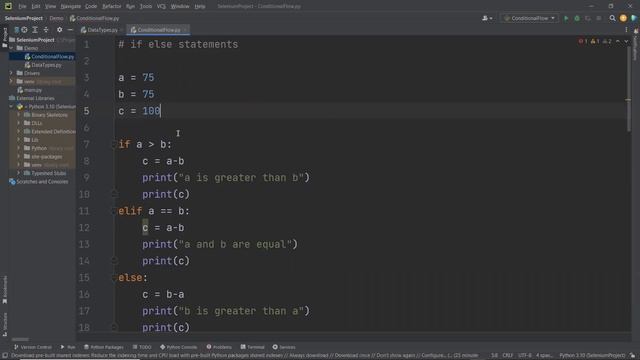Open UTF-8 file encoding selector
Viewport: 640px width, 360px height.
(524, 356)
